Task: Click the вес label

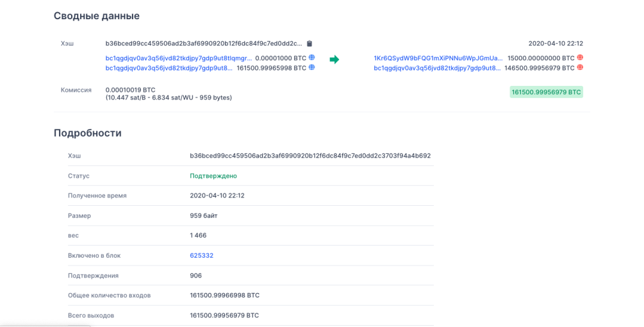Action: coord(73,235)
